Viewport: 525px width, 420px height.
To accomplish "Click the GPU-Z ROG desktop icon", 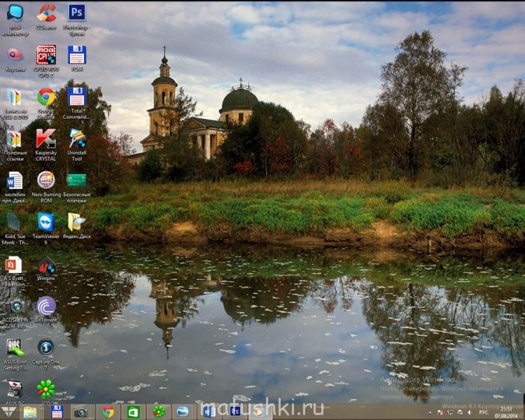I will coord(46,55).
